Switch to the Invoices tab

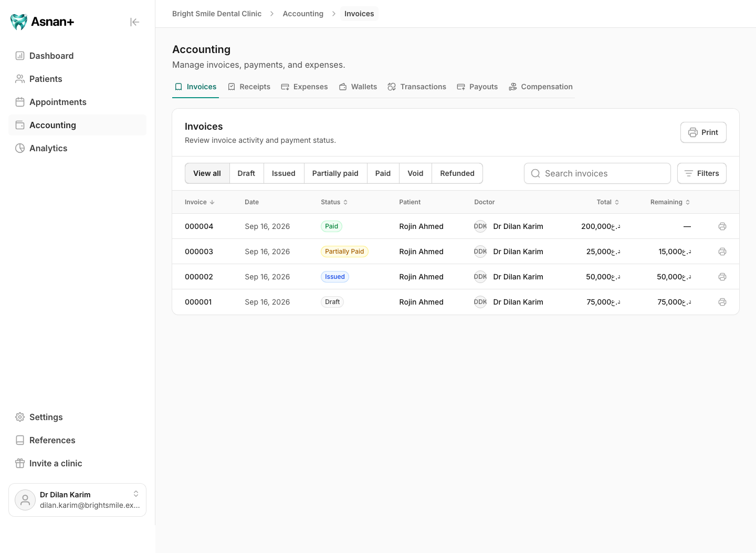[x=195, y=87]
